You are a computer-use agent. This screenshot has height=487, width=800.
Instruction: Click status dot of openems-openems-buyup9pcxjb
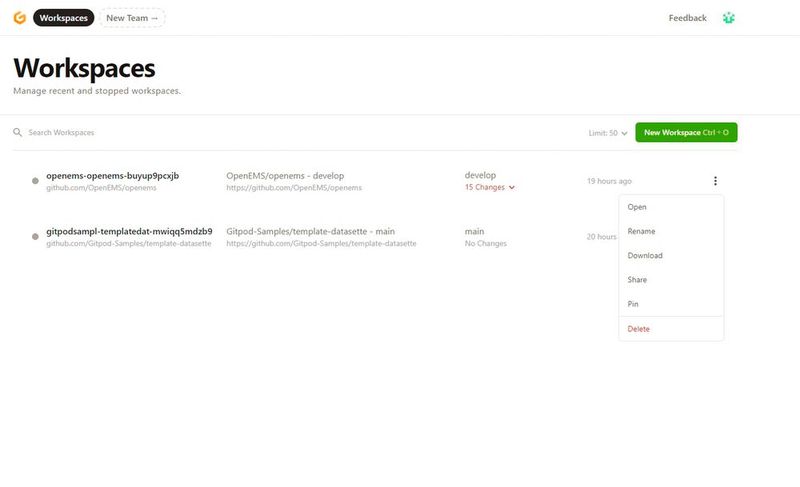(35, 181)
